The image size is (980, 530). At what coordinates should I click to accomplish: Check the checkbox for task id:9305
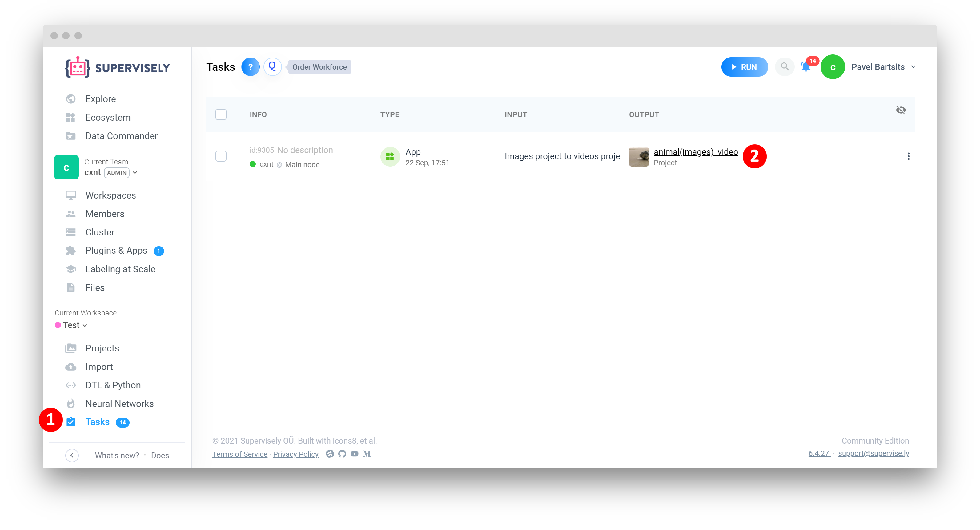221,156
